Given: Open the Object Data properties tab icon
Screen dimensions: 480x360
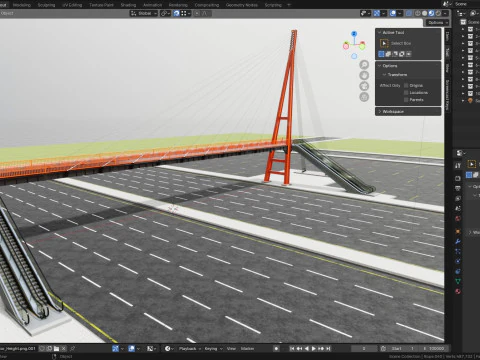Looking at the screenshot, I should pyautogui.click(x=458, y=281).
